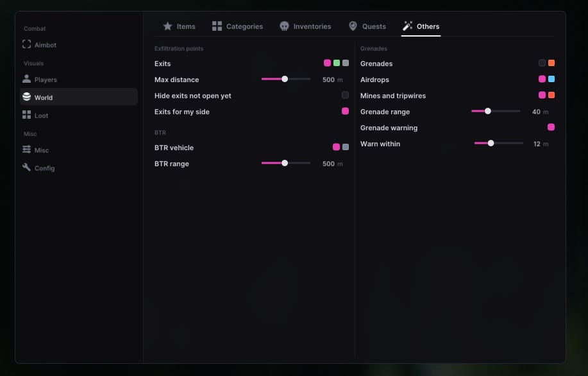Pick the orange Grenades color swatch
Image resolution: width=588 pixels, height=376 pixels.
[551, 63]
